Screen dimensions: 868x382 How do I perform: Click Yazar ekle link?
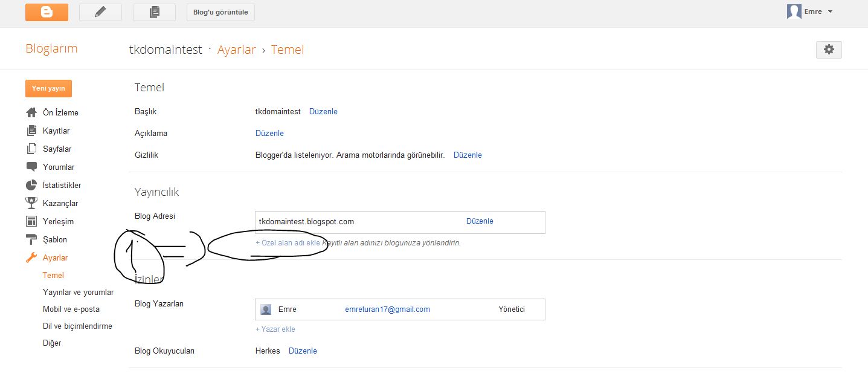point(275,329)
